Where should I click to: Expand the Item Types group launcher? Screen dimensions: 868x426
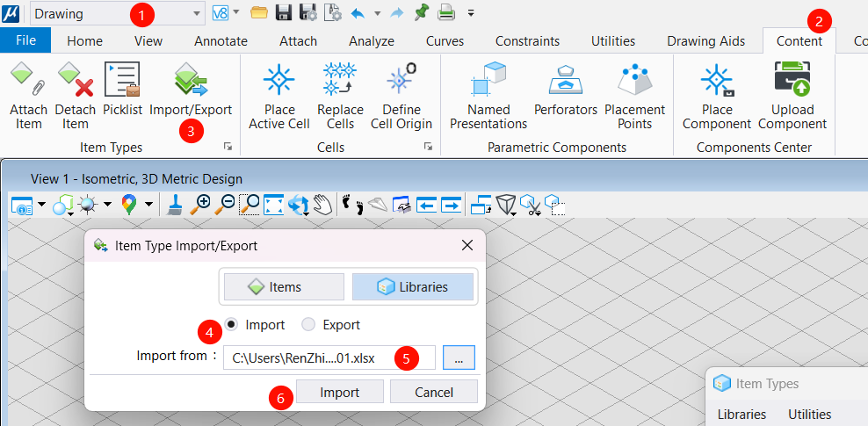point(228,147)
